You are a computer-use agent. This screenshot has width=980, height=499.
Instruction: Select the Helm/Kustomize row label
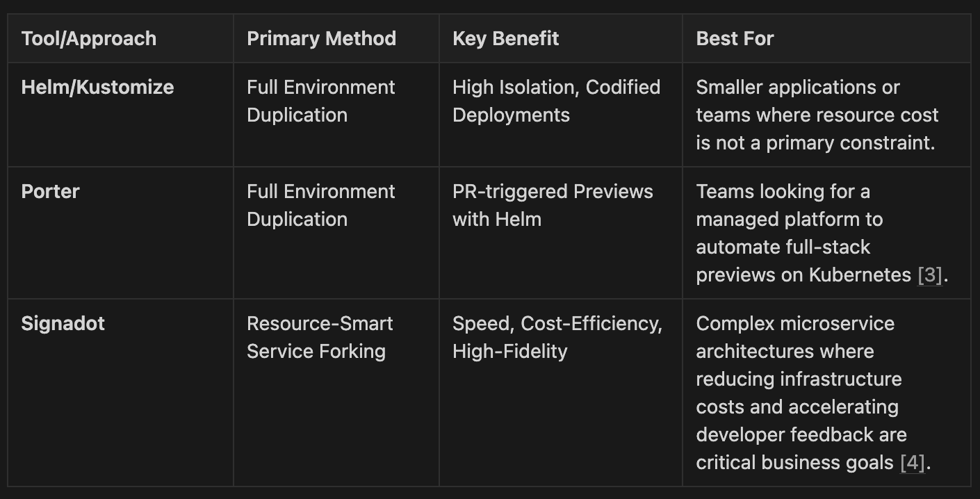click(x=97, y=88)
